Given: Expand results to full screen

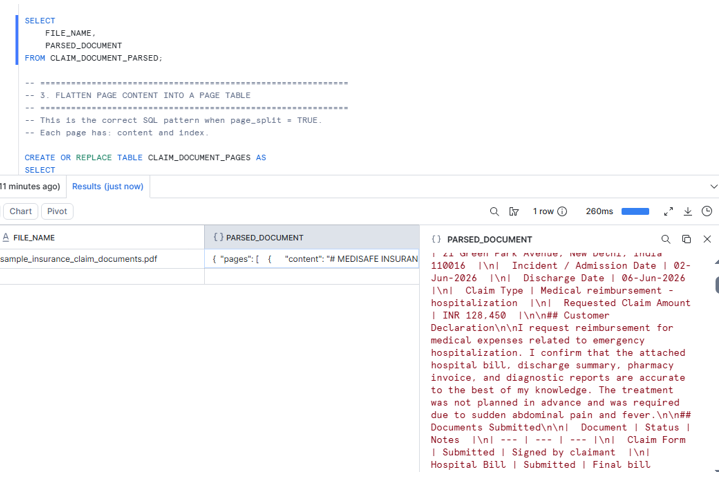Looking at the screenshot, I should pos(668,211).
